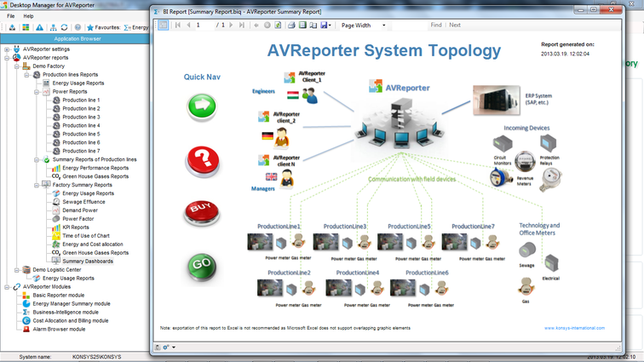Select Production line 1 report
Image resolution: width=644 pixels, height=362 pixels.
coord(81,101)
